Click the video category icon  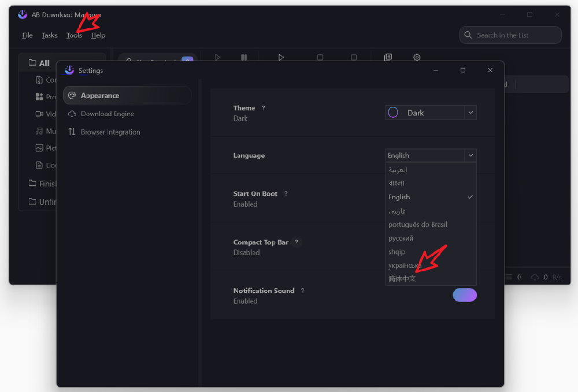click(39, 114)
